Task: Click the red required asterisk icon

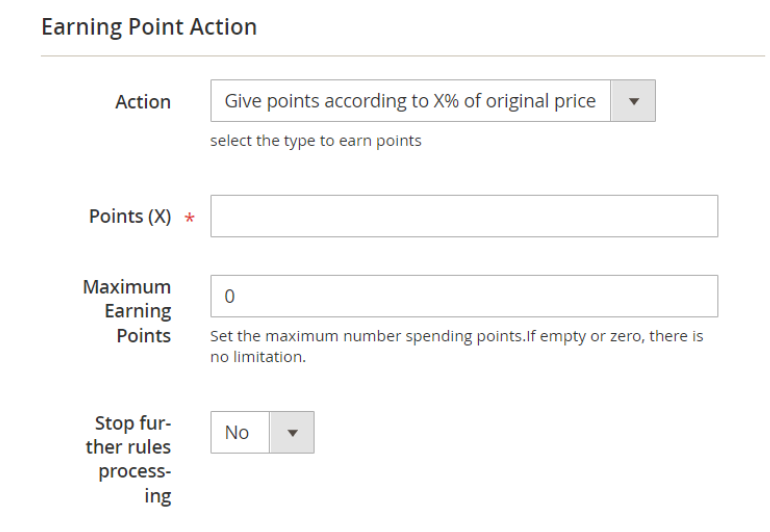Action: click(x=189, y=218)
